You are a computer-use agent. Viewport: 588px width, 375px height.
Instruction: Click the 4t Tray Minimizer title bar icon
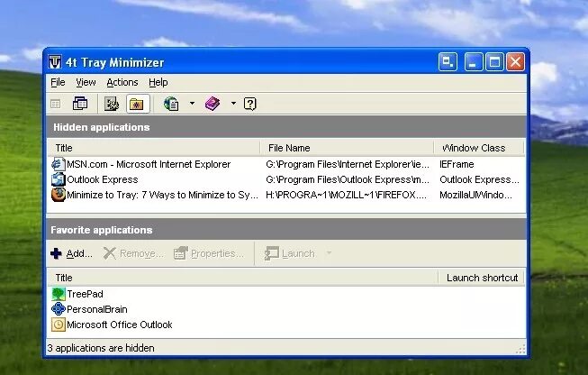[x=55, y=62]
